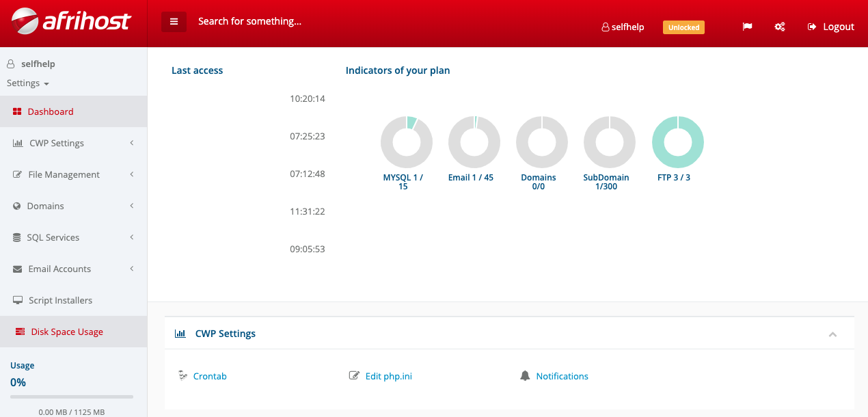Expand the Domains sidebar menu
868x417 pixels.
point(73,206)
